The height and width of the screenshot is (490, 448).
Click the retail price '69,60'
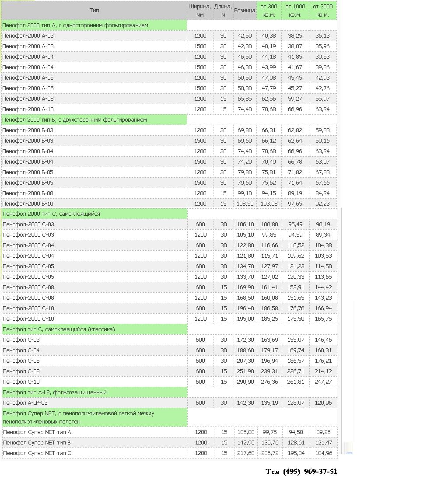[245, 141]
